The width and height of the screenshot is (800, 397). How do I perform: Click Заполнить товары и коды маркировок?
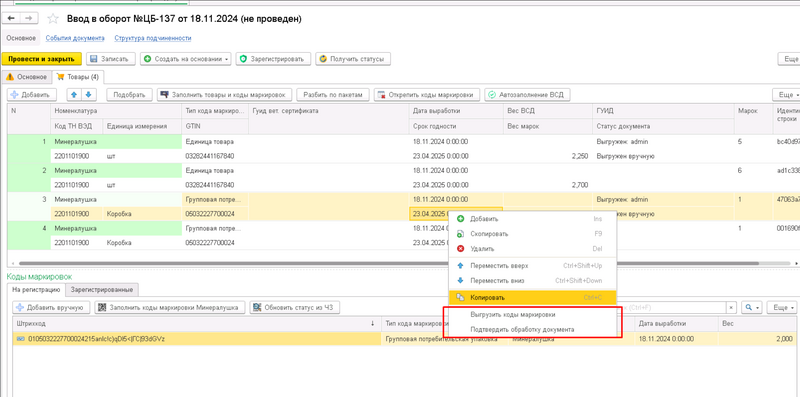pyautogui.click(x=225, y=95)
